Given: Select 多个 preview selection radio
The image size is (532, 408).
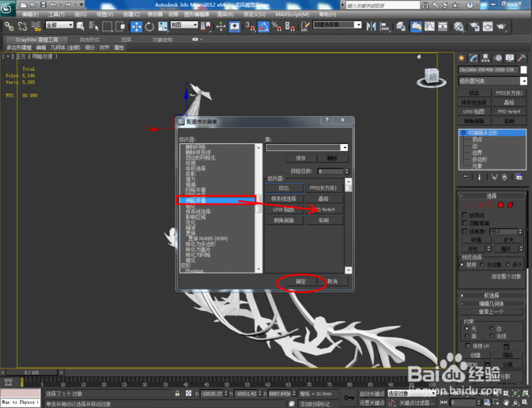Looking at the screenshot, I should point(508,265).
